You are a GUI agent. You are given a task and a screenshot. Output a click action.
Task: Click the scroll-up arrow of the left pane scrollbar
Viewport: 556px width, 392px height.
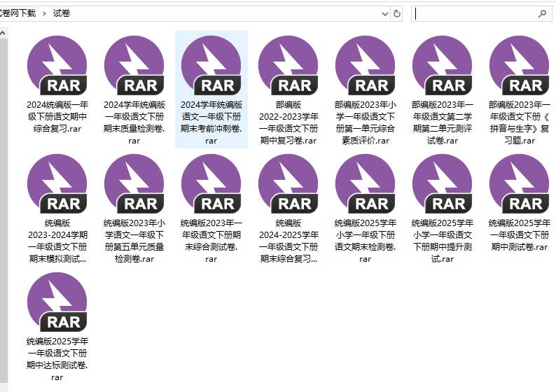click(x=3, y=34)
